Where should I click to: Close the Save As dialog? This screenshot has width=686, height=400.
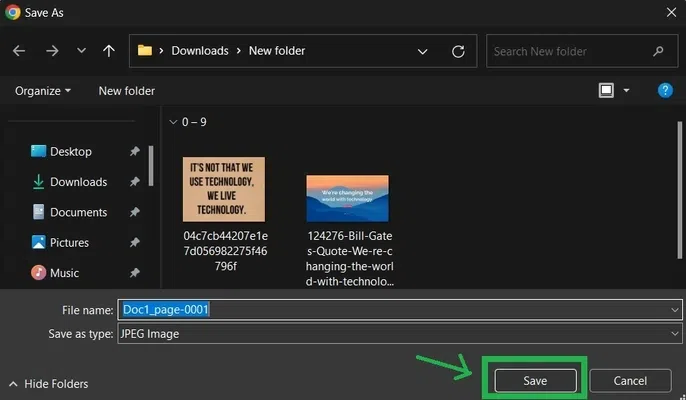[672, 12]
